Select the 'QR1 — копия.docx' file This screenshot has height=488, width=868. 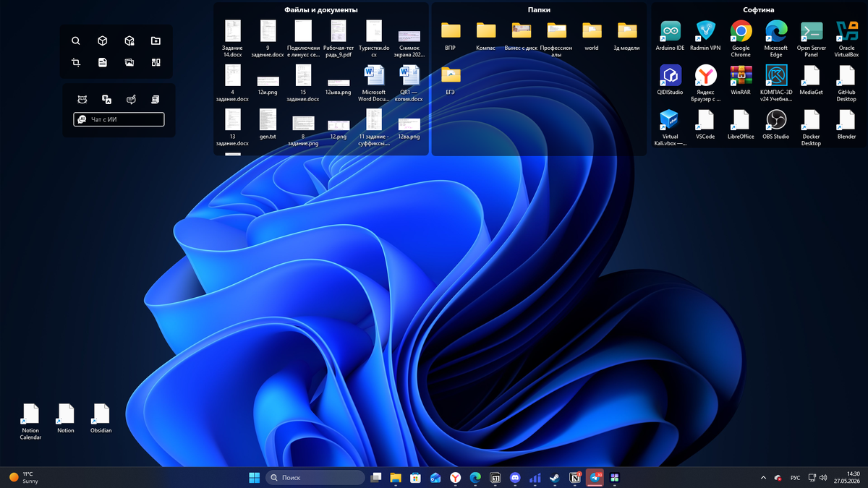click(x=409, y=82)
